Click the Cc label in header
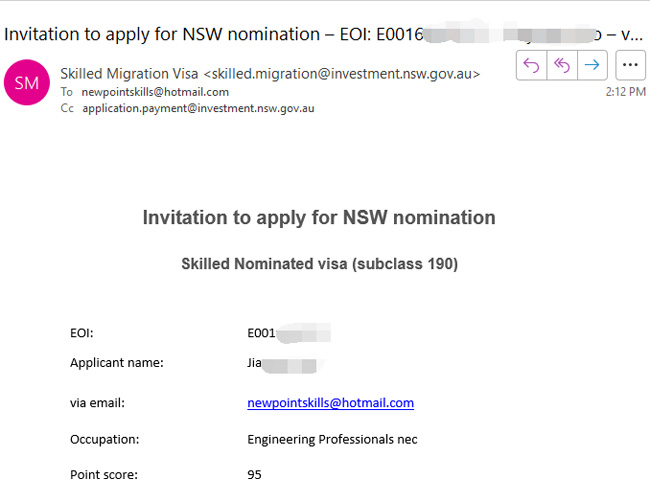Image resolution: width=650 pixels, height=502 pixels. pyautogui.click(x=67, y=109)
